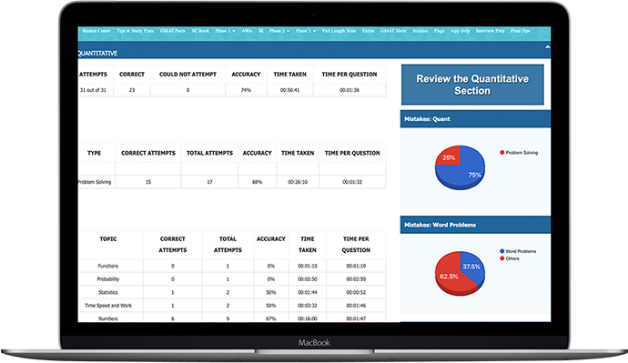Go to Student Center in the nav bar
The width and height of the screenshot is (628, 363).
coord(96,31)
